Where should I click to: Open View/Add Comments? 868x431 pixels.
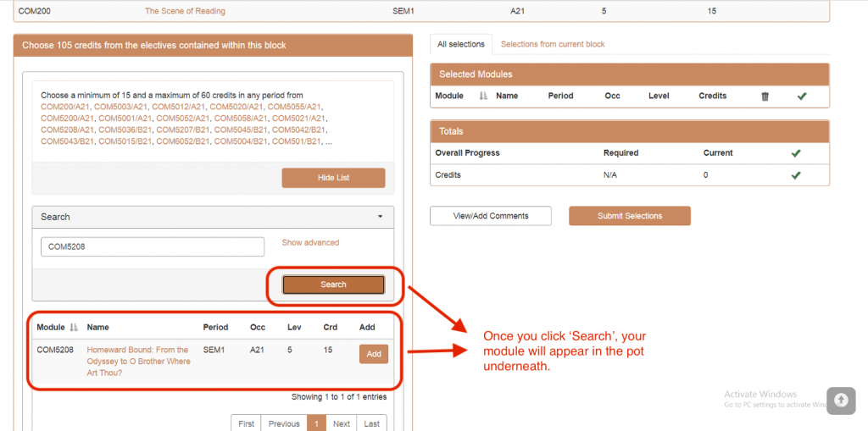point(491,216)
